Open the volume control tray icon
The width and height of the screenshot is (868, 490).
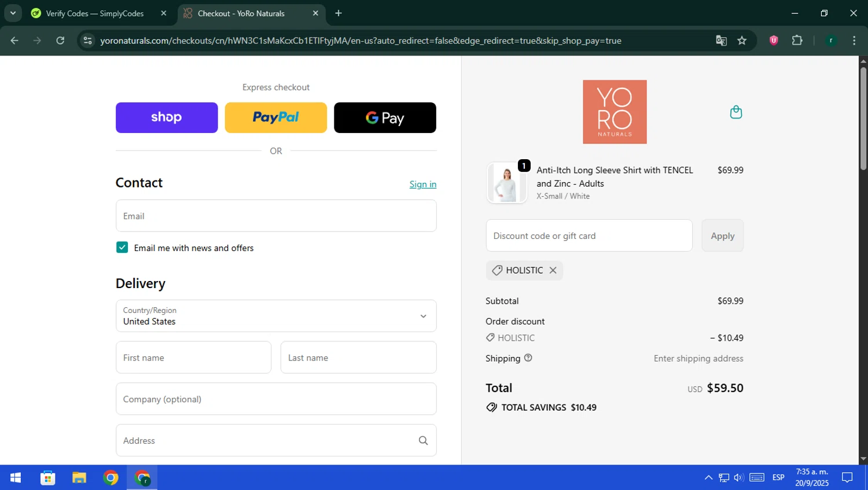point(738,478)
